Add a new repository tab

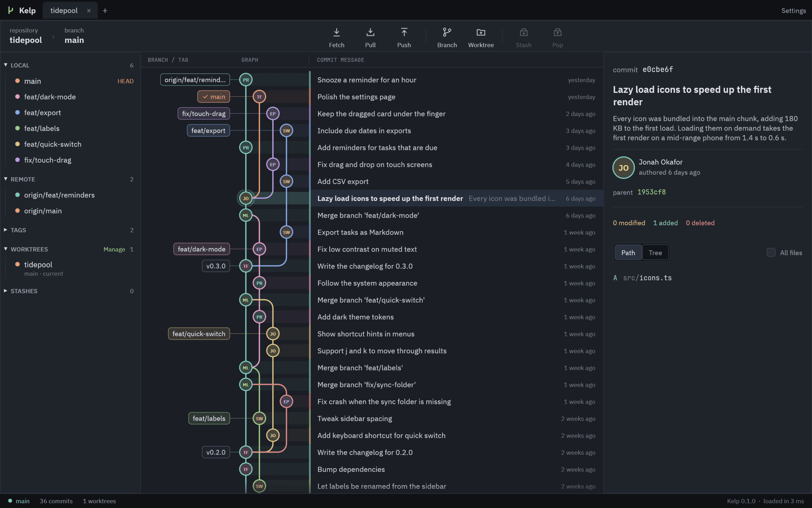[105, 11]
